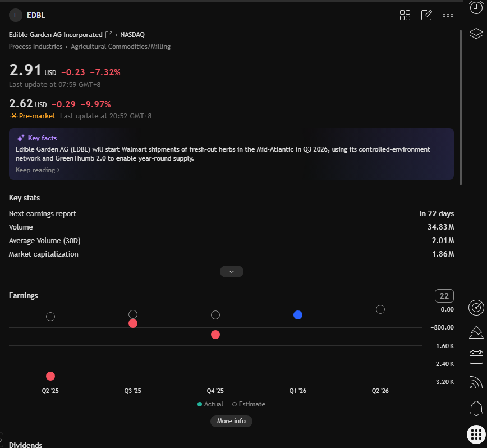The height and width of the screenshot is (448, 487).
Task: Click the edit note pencil icon
Action: click(x=426, y=15)
